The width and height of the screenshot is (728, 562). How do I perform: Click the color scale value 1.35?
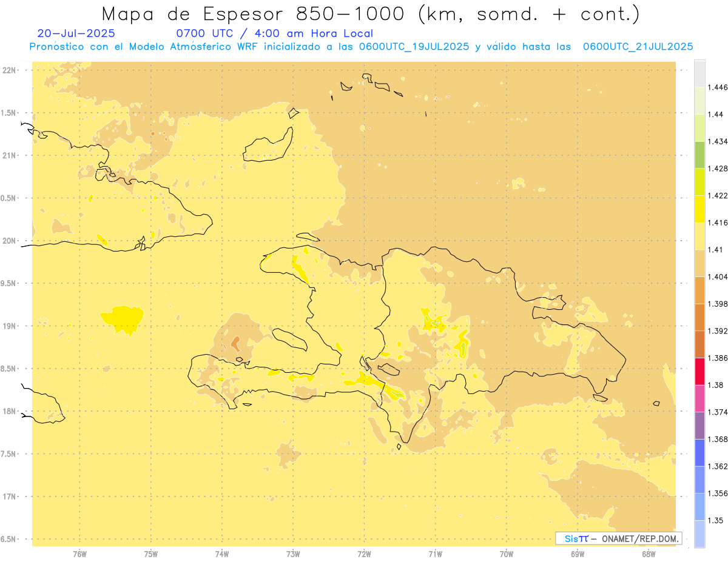tap(715, 520)
